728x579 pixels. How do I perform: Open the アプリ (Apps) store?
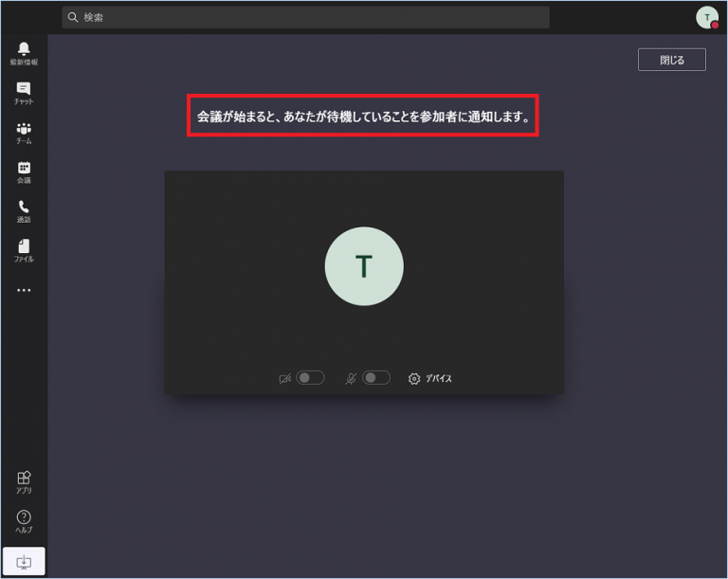(x=24, y=482)
